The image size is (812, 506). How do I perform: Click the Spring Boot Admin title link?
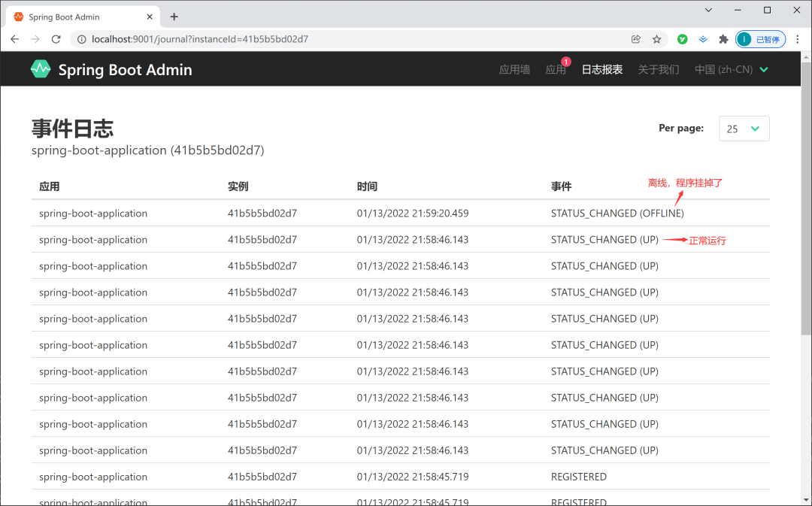point(125,69)
